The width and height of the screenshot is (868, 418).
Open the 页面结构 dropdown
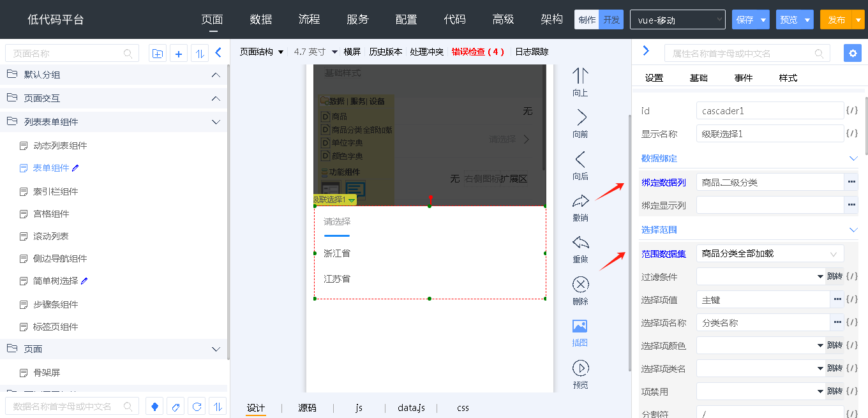coord(262,52)
